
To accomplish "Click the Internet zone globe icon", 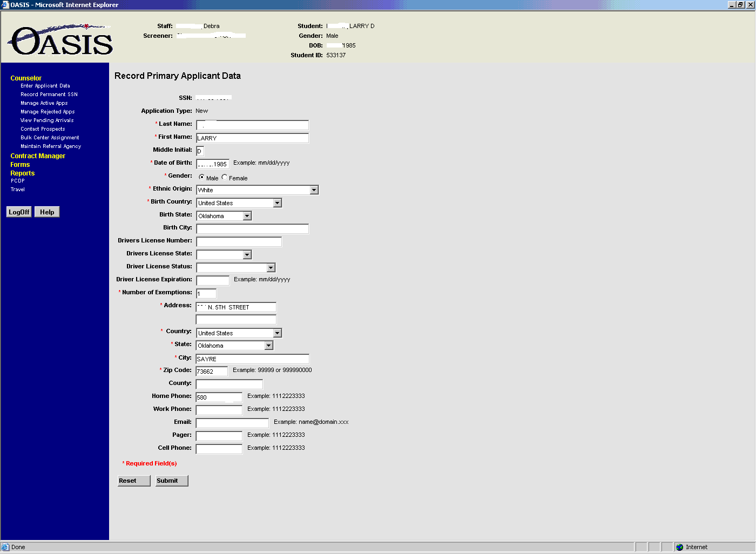I will click(679, 547).
